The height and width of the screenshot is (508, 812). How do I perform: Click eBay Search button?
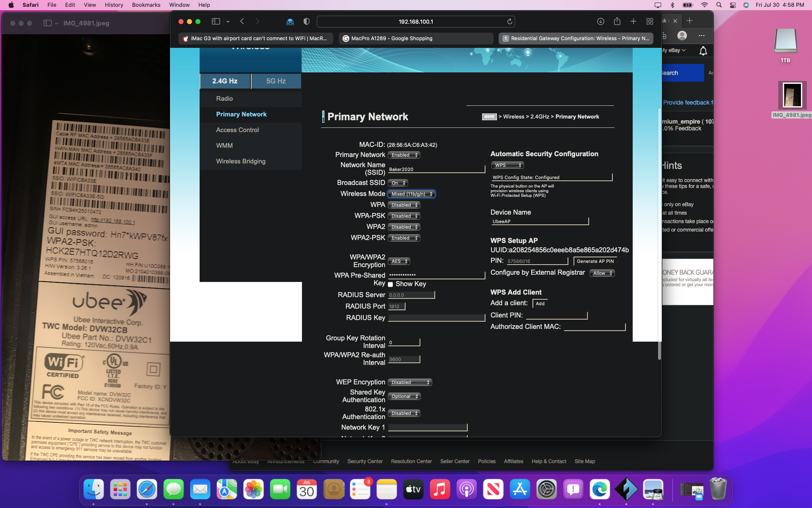pyautogui.click(x=683, y=73)
